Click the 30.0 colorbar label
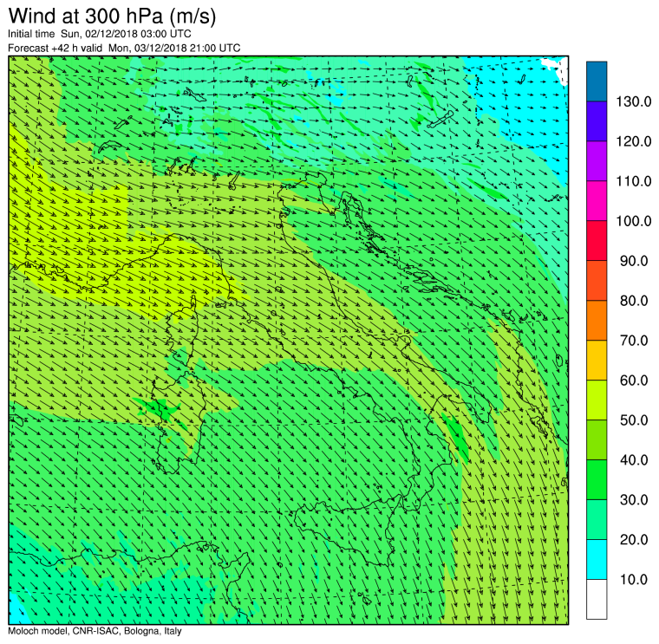Image resolution: width=659 pixels, height=644 pixels. [x=634, y=500]
